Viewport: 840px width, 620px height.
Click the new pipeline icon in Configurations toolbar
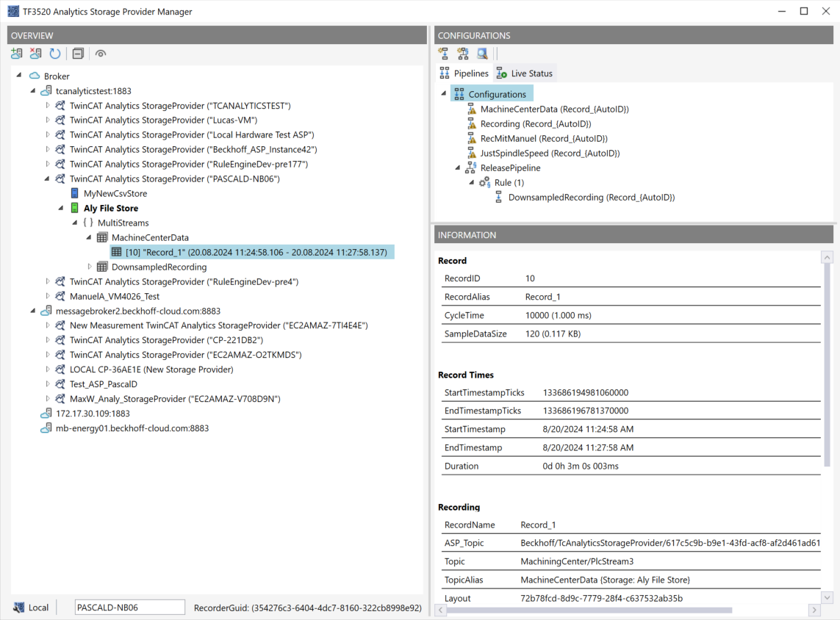coord(443,54)
